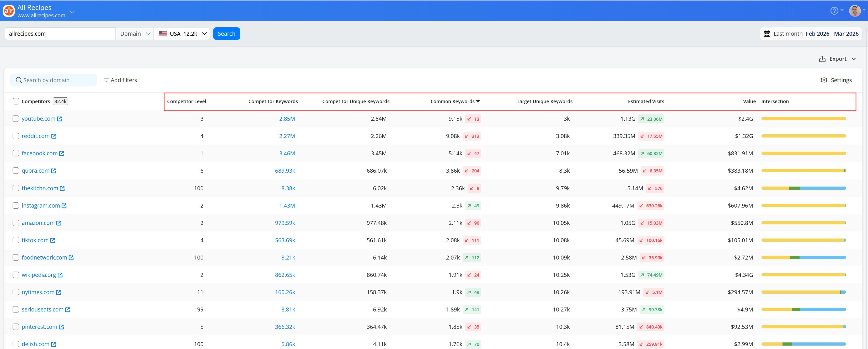Open pinterest.com external link icon
The height and width of the screenshot is (349, 868).
coord(61,327)
